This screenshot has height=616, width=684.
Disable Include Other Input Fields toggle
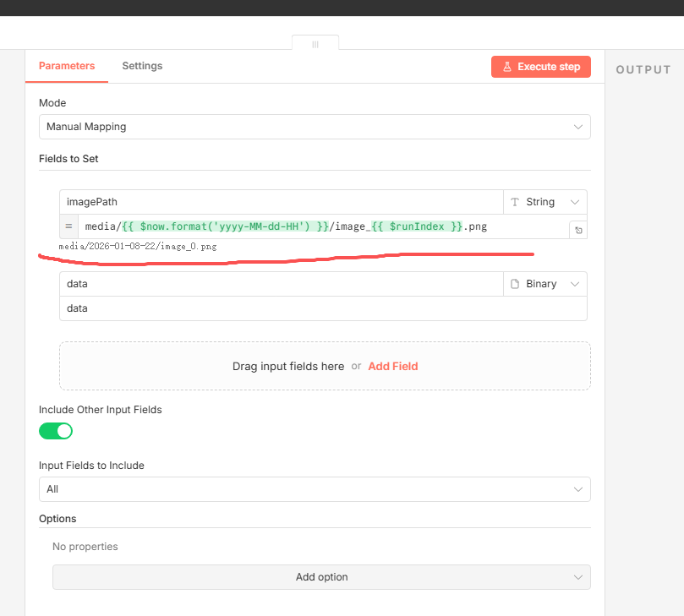(56, 431)
